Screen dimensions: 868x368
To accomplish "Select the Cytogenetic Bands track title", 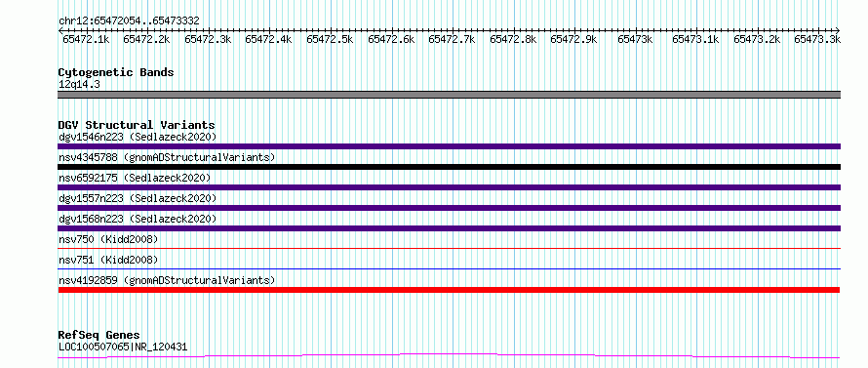I will click(116, 72).
